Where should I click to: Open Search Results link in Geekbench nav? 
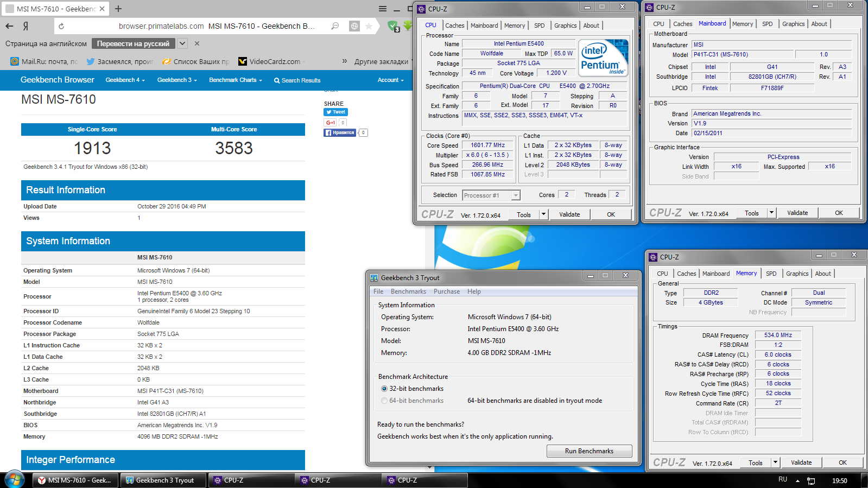297,80
